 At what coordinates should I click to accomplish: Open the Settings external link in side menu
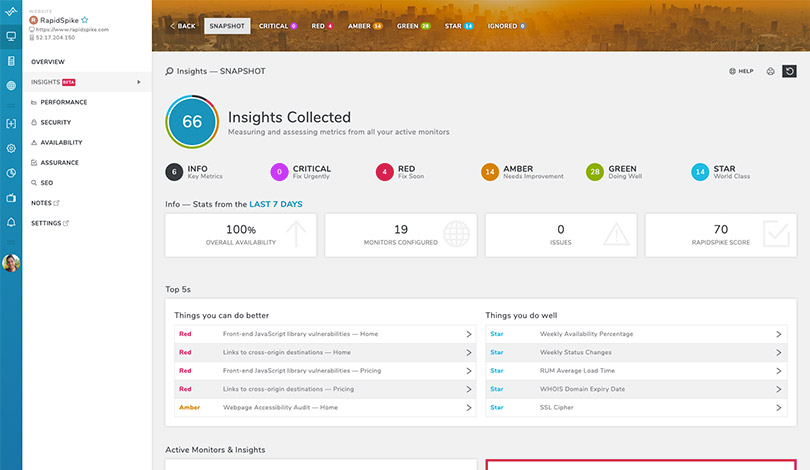(50, 223)
